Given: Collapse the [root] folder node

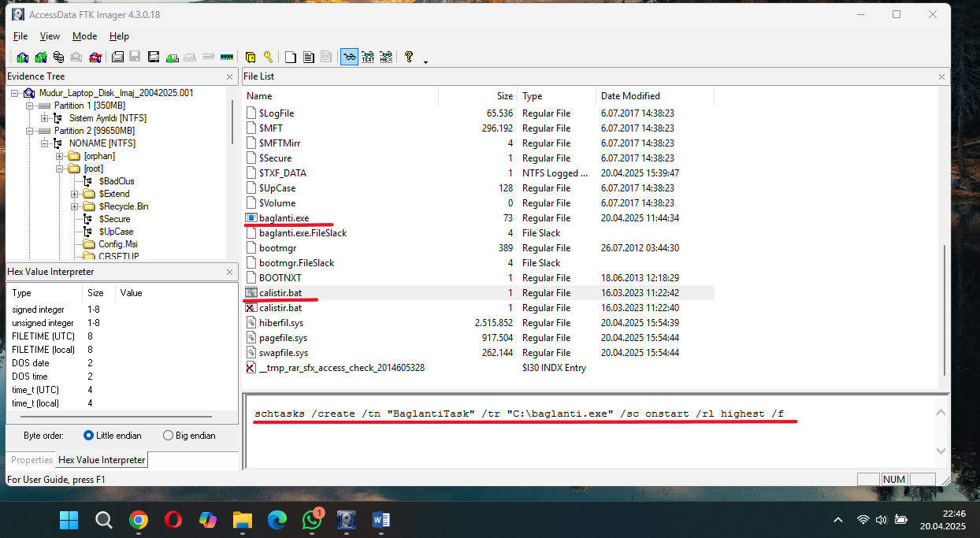Looking at the screenshot, I should tap(60, 169).
